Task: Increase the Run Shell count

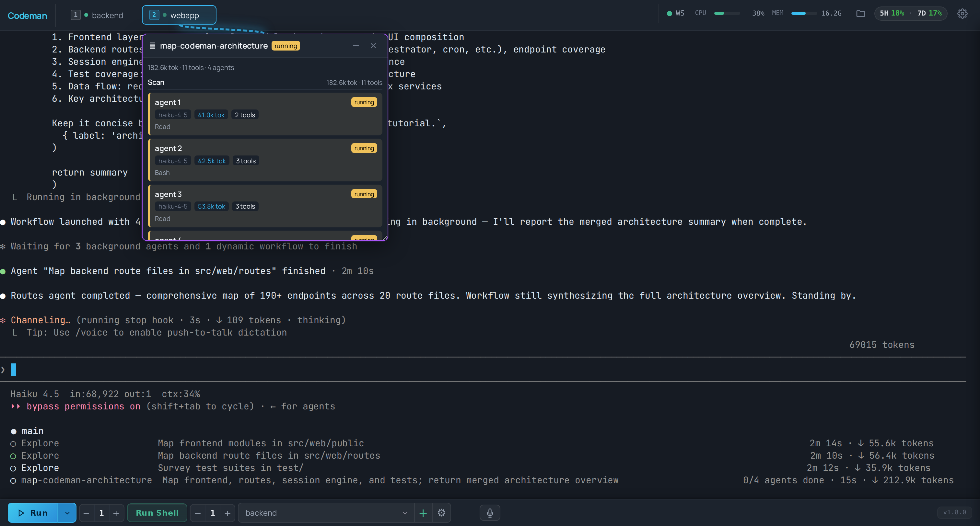Action: [x=227, y=513]
